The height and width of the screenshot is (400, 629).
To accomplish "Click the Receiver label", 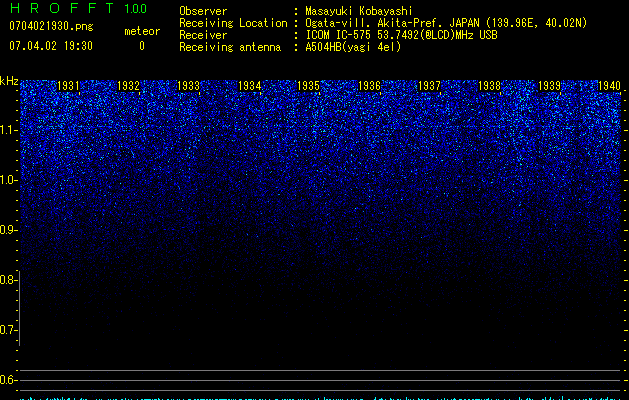I will point(203,35).
